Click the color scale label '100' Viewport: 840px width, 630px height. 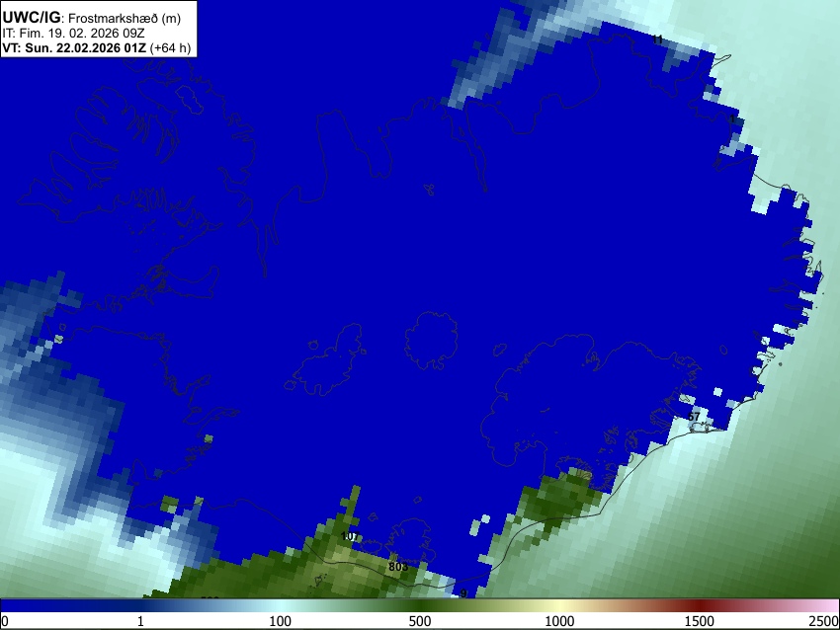[280, 621]
